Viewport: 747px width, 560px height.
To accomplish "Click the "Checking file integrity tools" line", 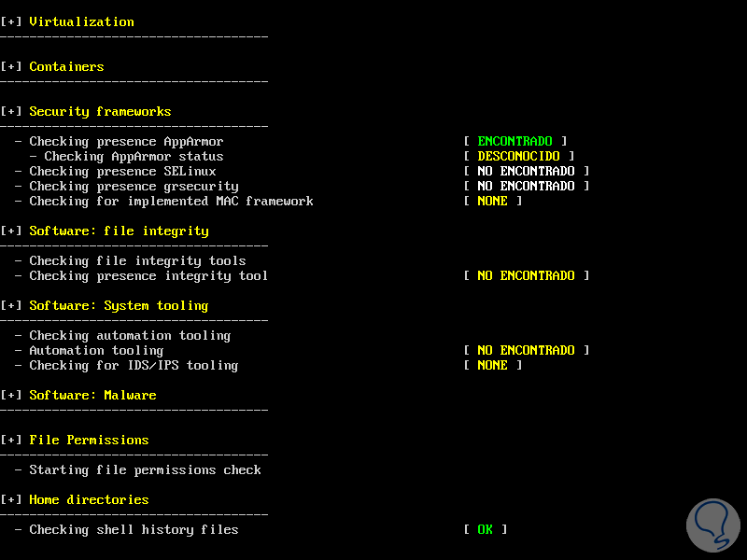I will pyautogui.click(x=137, y=260).
